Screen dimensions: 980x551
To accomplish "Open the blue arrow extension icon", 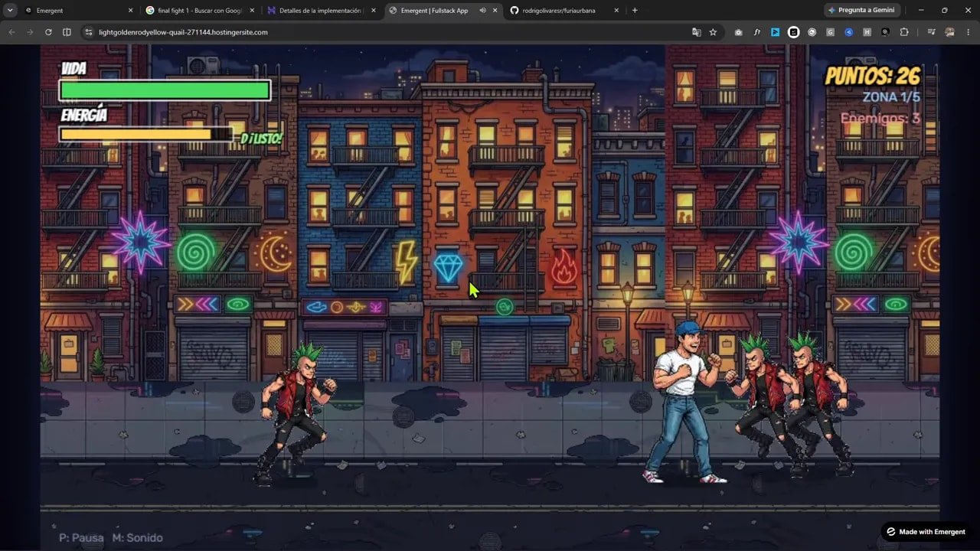I will click(775, 32).
